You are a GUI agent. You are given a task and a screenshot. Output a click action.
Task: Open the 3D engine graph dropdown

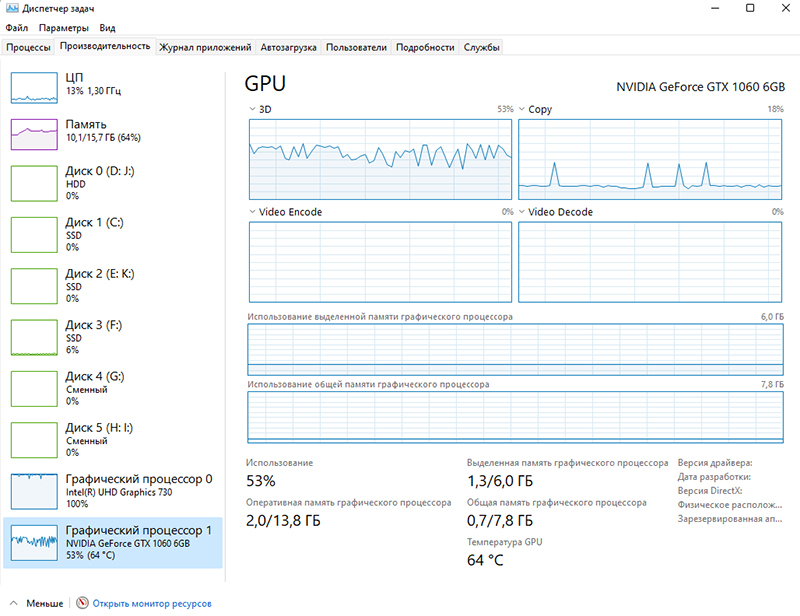252,109
